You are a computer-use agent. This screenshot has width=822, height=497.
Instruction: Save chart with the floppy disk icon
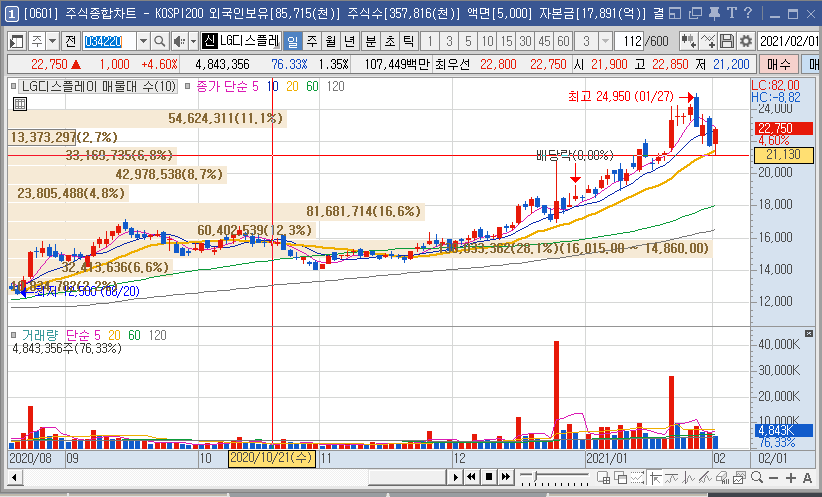[727, 41]
